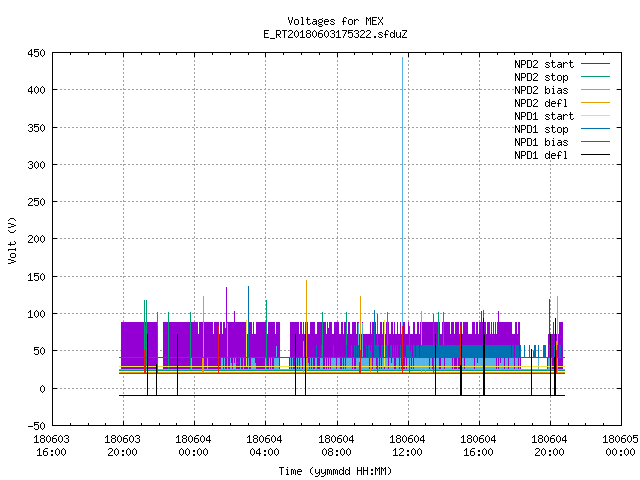
Task: Click the NPD2 stop legend label
Action: (x=541, y=77)
